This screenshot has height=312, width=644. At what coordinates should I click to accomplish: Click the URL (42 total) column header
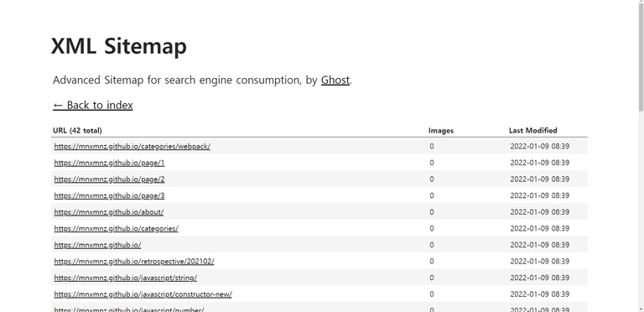click(x=77, y=131)
